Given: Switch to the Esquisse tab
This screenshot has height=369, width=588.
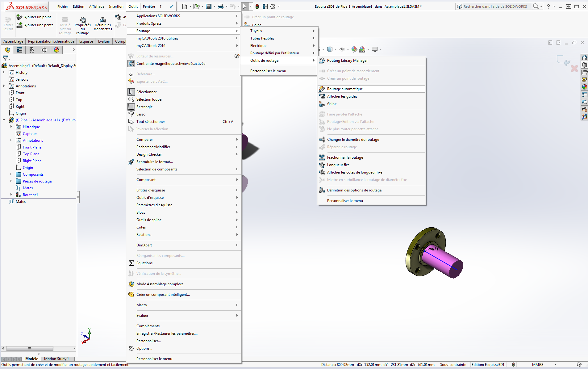Looking at the screenshot, I should tap(86, 41).
